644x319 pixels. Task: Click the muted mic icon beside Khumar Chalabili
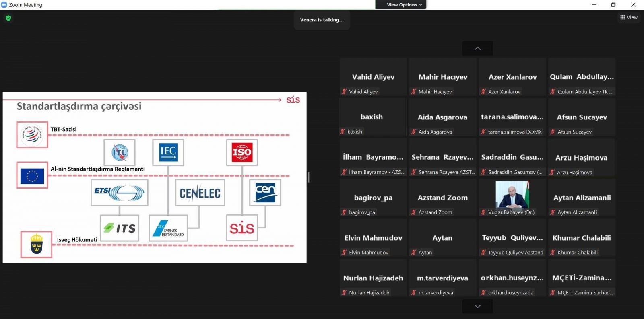point(553,253)
